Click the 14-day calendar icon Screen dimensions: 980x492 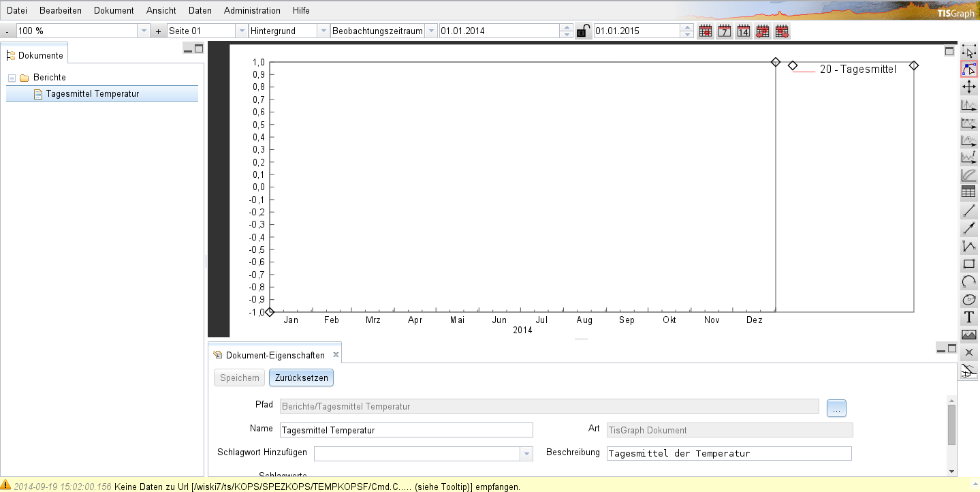(744, 30)
